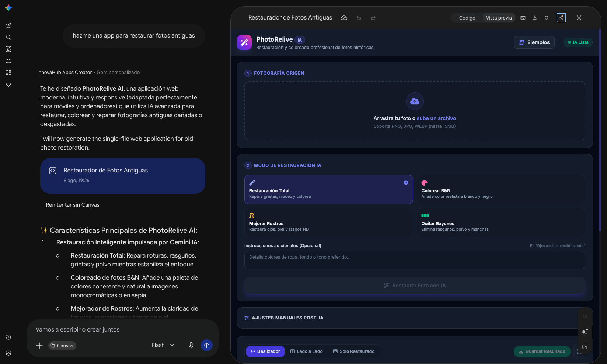The width and height of the screenshot is (607, 364).
Task: Select Mejorar Rostros mode
Action: (328, 222)
